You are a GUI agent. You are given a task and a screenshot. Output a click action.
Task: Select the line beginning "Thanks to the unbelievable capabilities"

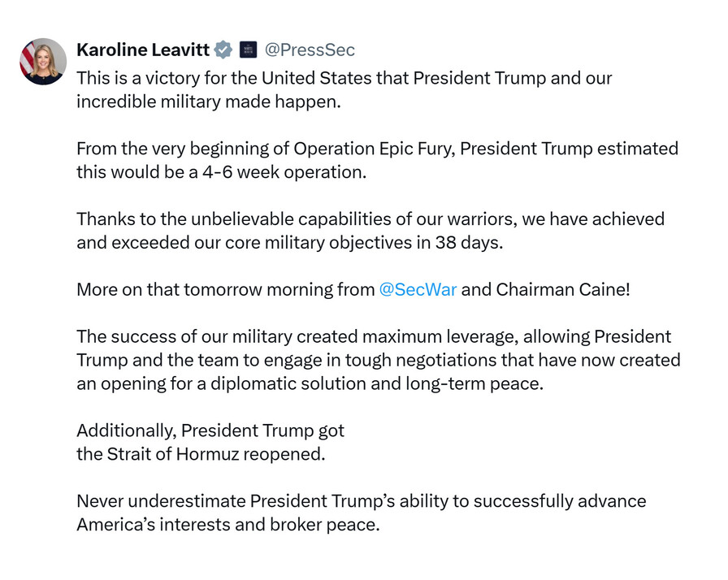point(370,219)
